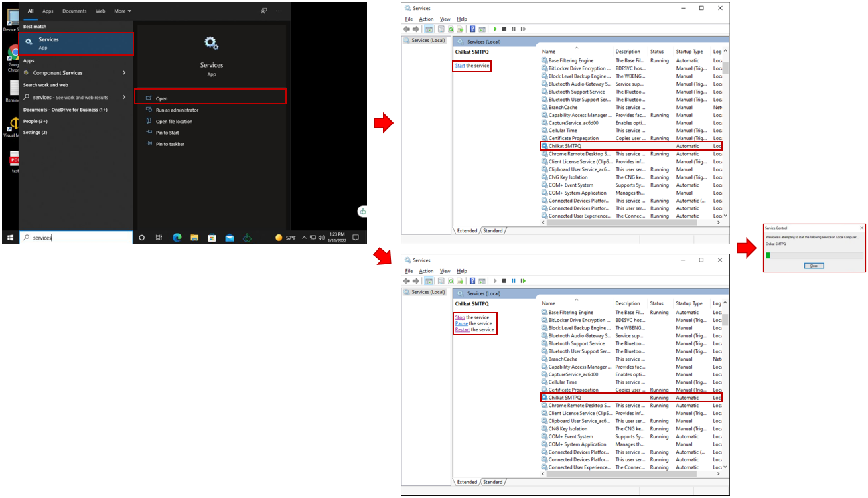The width and height of the screenshot is (868, 498).
Task: Click the Windows Start button
Action: [x=10, y=238]
